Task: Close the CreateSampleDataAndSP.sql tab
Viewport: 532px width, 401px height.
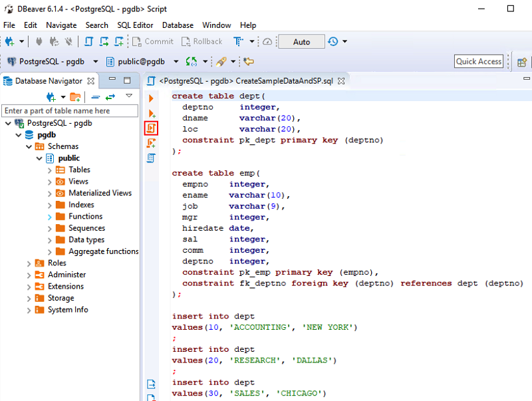Action: (342, 81)
